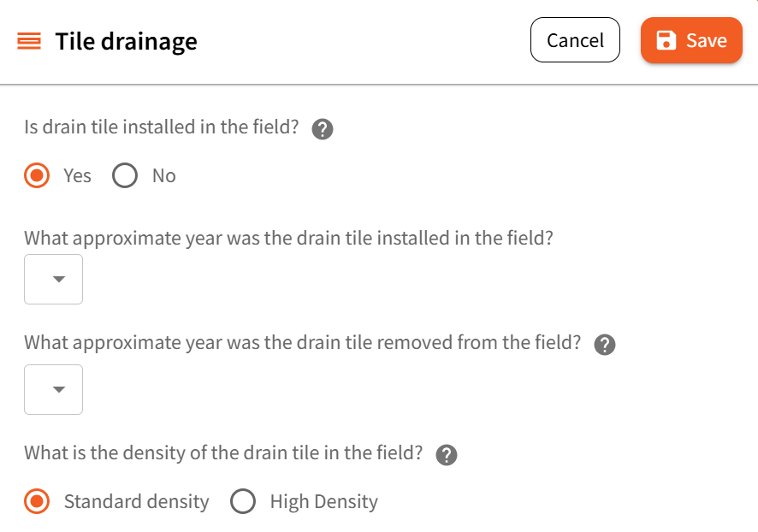Choose the High Density radio option
Screen dimensions: 758x532
pos(243,501)
